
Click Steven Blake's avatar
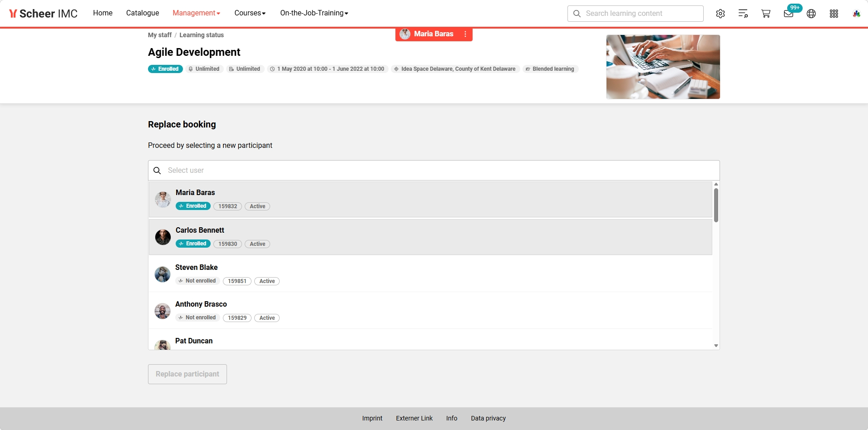pos(163,274)
